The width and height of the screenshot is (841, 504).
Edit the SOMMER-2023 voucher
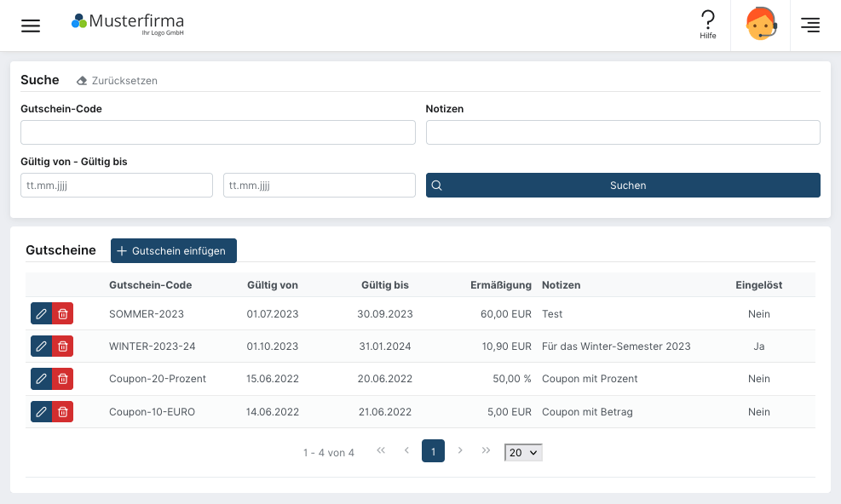coord(41,314)
